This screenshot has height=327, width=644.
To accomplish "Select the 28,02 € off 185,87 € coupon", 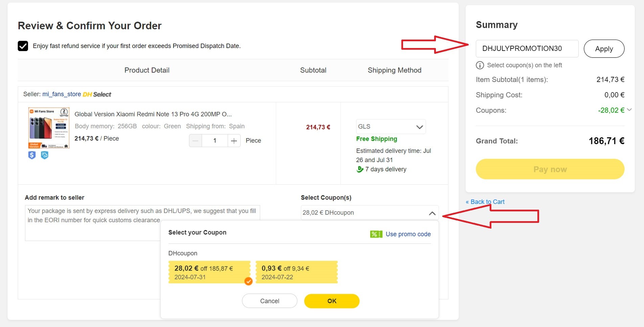I will tap(209, 272).
